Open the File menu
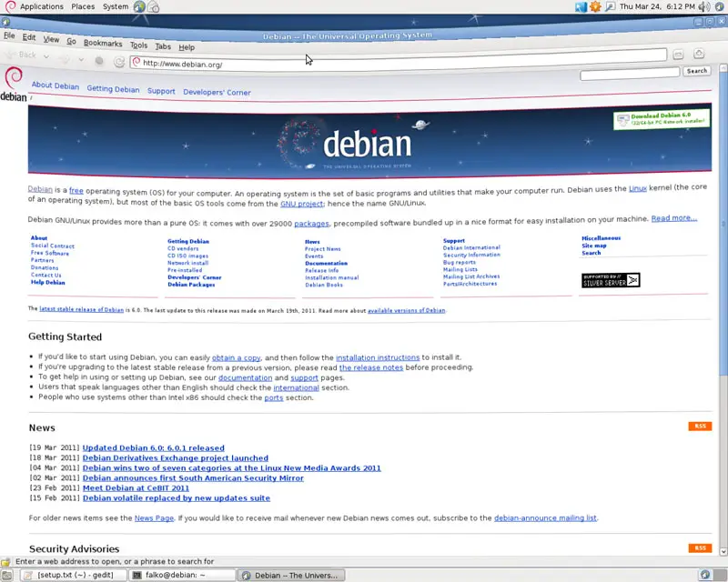The width and height of the screenshot is (728, 582). click(x=9, y=35)
